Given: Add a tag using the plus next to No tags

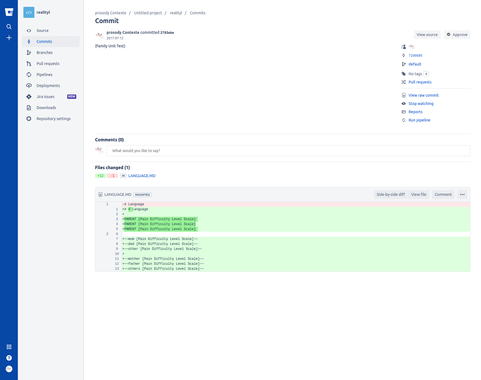Looking at the screenshot, I should (426, 74).
